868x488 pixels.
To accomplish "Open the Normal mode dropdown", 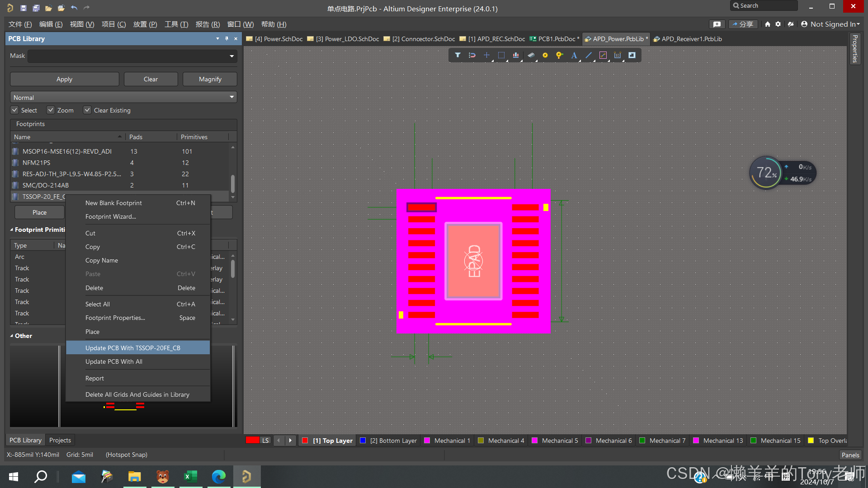I will click(x=231, y=97).
